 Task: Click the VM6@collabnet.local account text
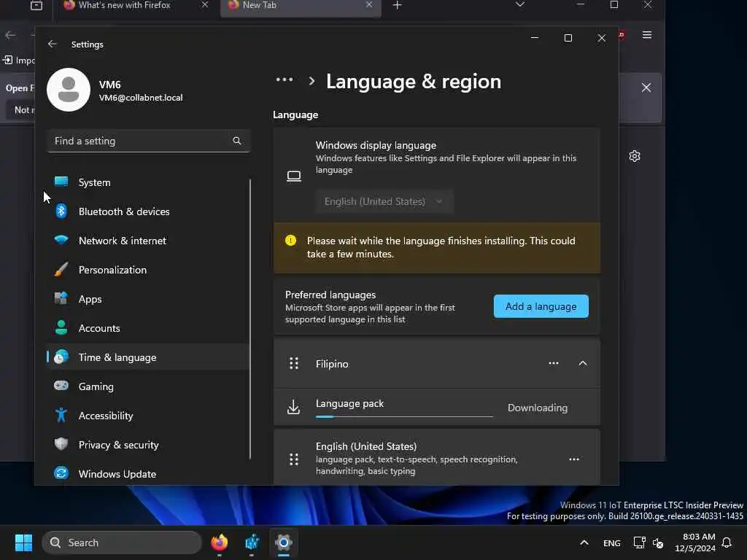point(141,98)
